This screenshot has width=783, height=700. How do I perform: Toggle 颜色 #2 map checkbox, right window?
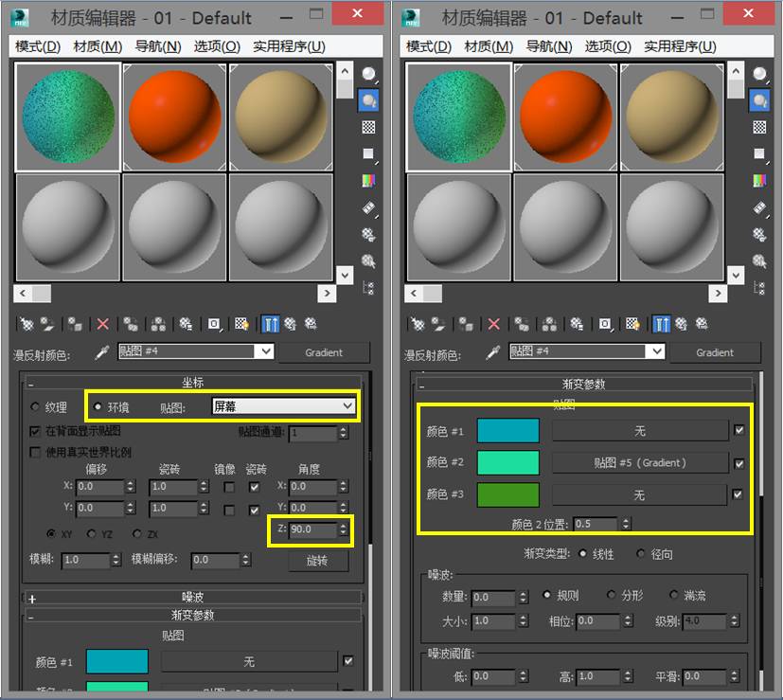pyautogui.click(x=739, y=464)
